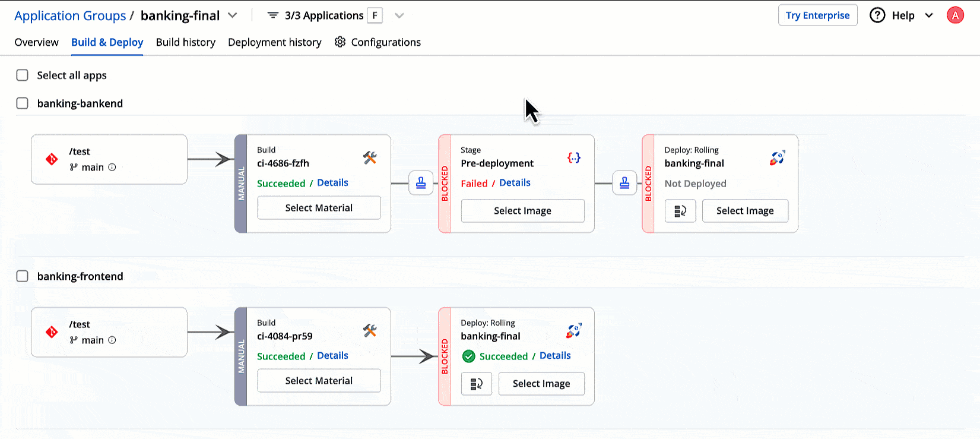Click info icon beside main in banking-bankend source

point(112,167)
